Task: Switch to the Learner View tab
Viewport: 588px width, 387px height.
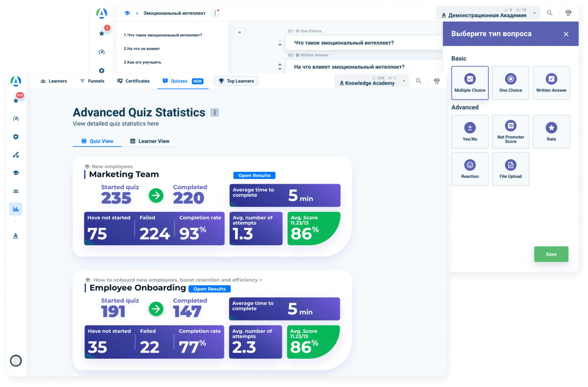Action: 150,141
